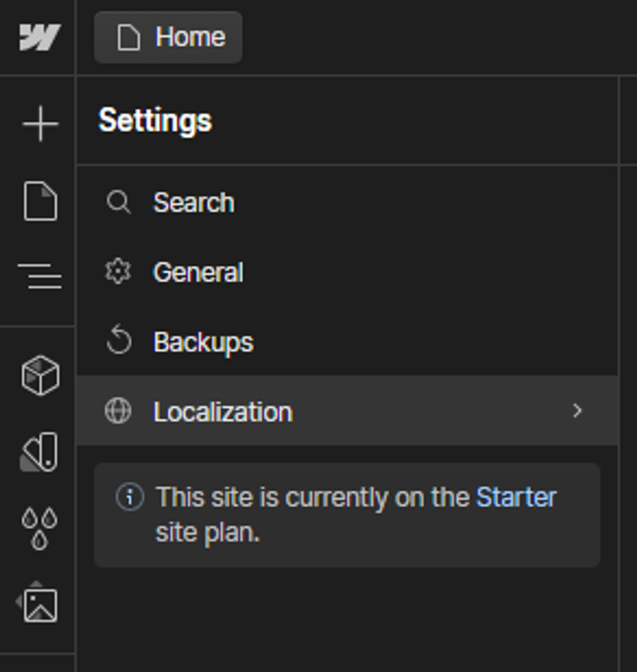Expand Localization with its chevron arrow
This screenshot has width=637, height=672.
coord(578,410)
